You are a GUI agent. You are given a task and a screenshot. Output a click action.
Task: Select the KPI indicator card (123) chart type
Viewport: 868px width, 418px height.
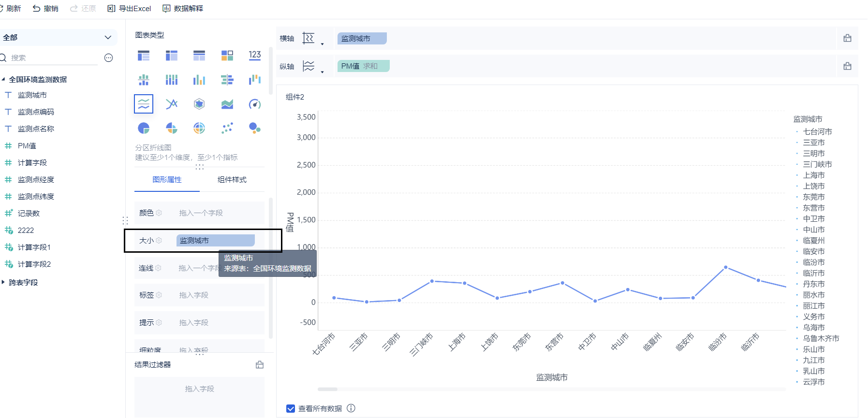point(255,56)
